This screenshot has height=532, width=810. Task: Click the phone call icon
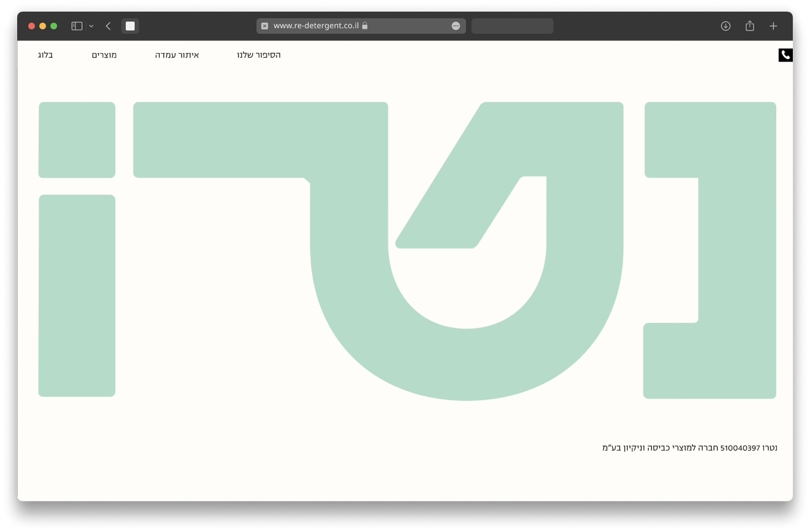coord(786,55)
